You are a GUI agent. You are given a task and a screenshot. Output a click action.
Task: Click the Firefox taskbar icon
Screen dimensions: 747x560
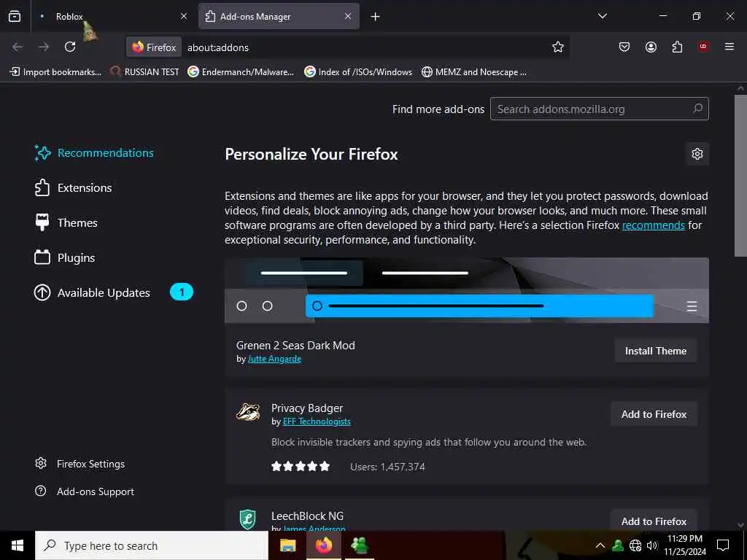(x=323, y=545)
